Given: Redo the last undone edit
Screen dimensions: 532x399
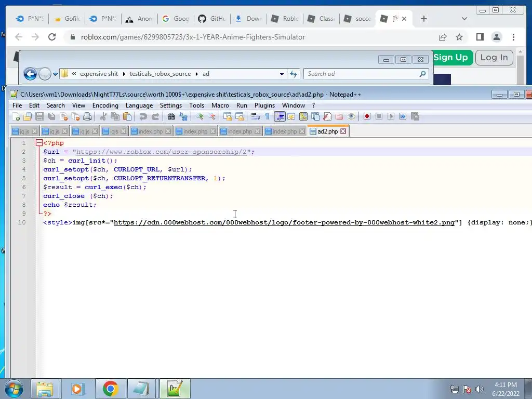Looking at the screenshot, I should click(155, 117).
